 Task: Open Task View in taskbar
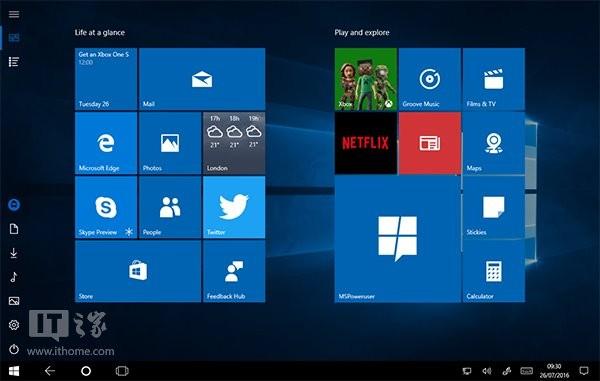[x=122, y=371]
